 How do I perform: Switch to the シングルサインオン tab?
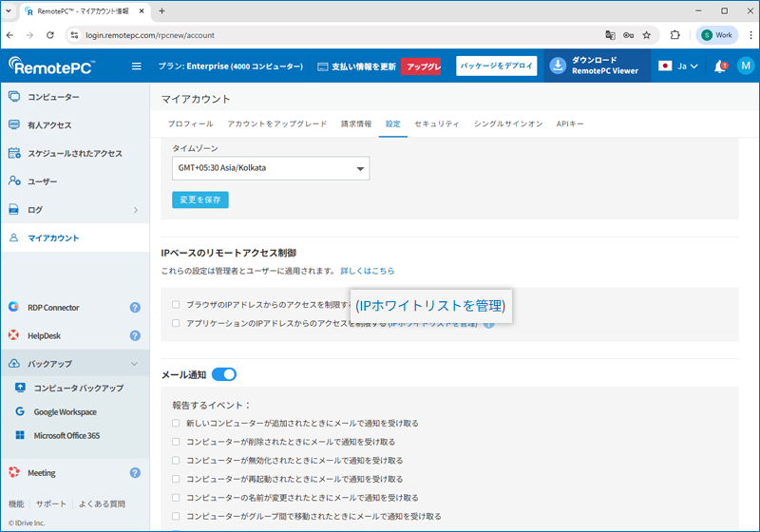[x=508, y=123]
